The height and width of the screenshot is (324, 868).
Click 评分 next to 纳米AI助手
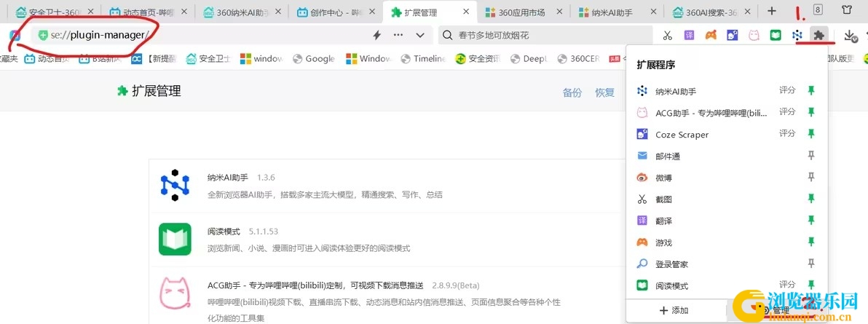click(787, 90)
